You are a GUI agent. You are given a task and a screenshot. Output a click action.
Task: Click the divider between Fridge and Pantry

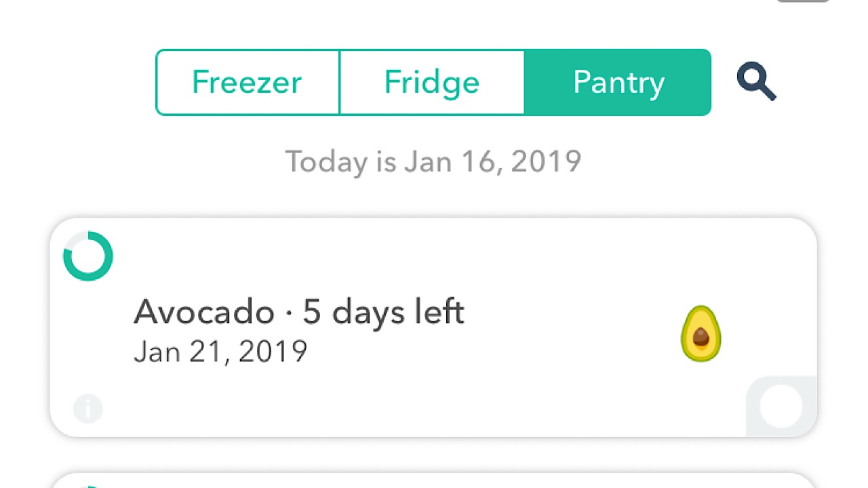point(524,82)
